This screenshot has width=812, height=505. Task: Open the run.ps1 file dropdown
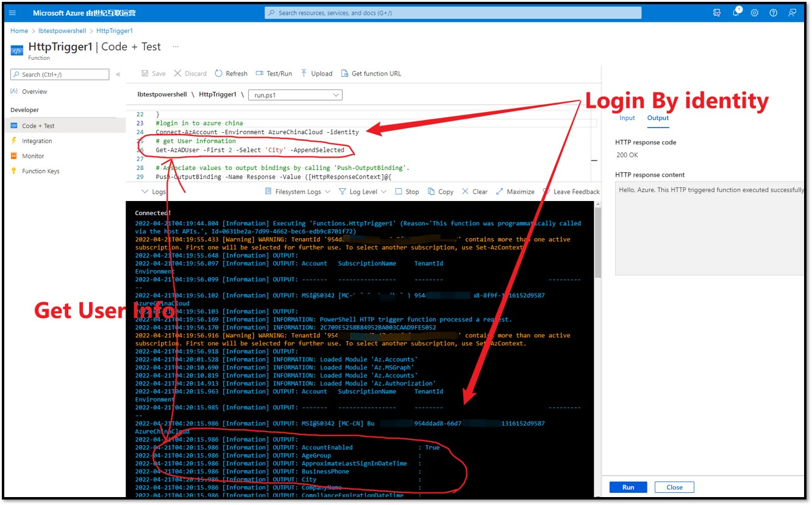coord(295,95)
